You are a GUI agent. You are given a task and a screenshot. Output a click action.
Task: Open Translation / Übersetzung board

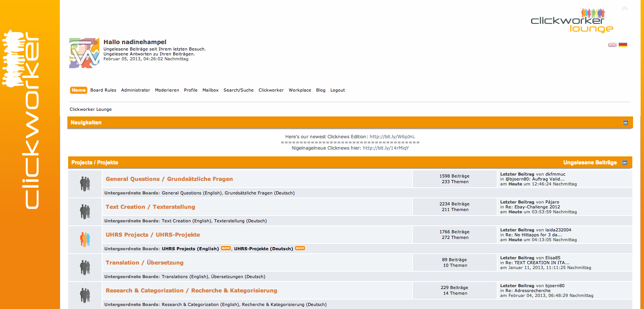pos(145,263)
